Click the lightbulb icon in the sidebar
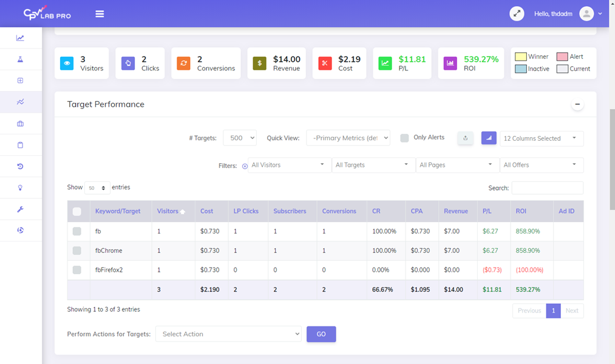Image resolution: width=615 pixels, height=364 pixels. point(20,187)
